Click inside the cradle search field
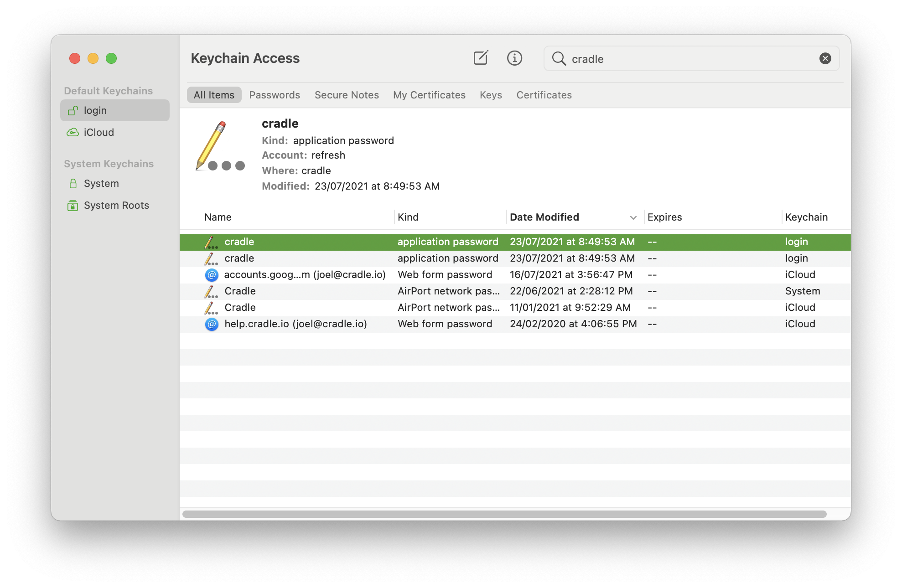Screen dimensions: 902x588 tap(684, 59)
